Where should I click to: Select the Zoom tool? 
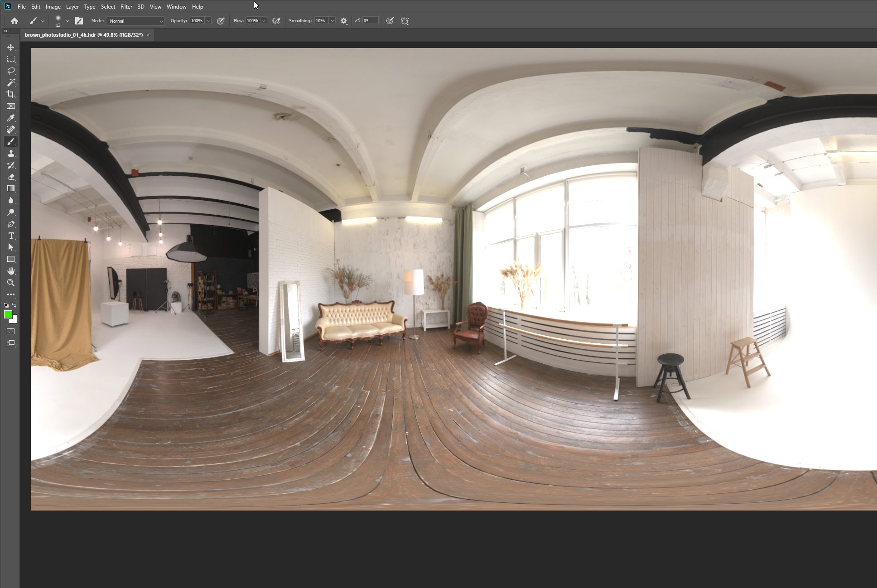[11, 283]
